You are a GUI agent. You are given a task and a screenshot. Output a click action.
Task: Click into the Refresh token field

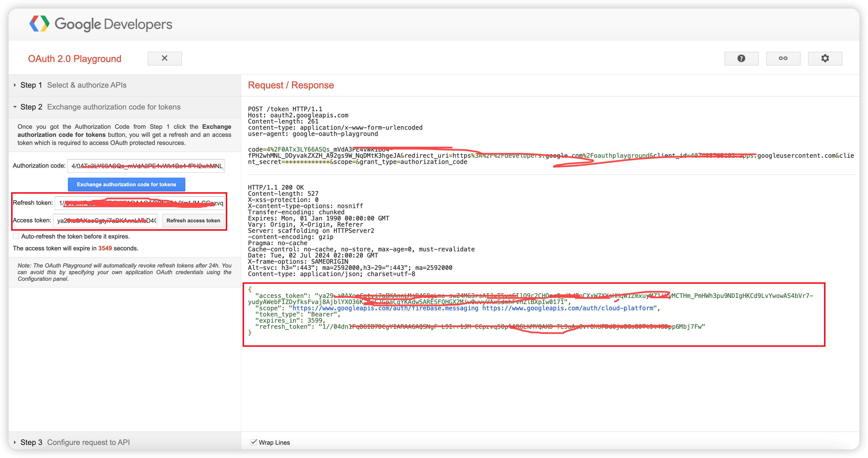(139, 203)
